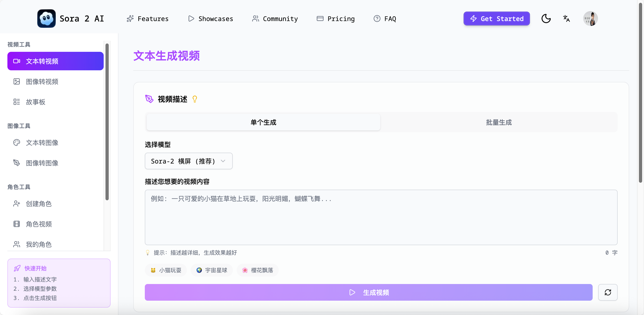The width and height of the screenshot is (644, 315).
Task: Open the Sora-2 model dropdown
Action: pos(189,161)
